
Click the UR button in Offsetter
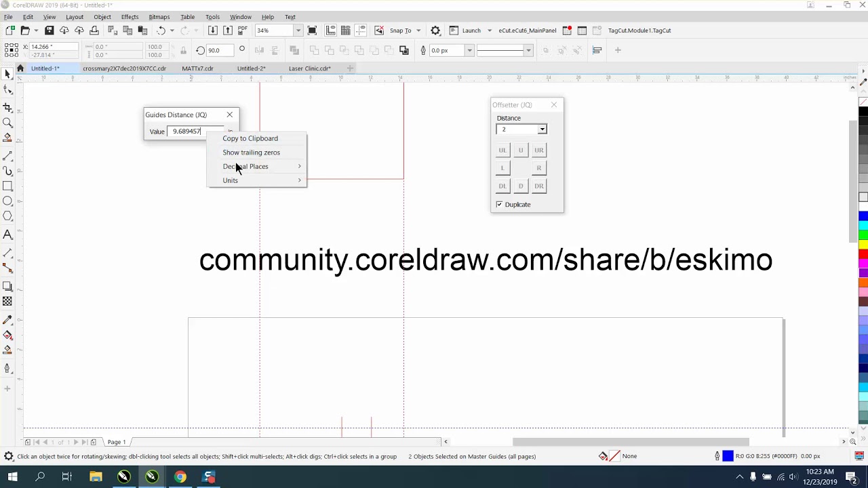tap(539, 150)
